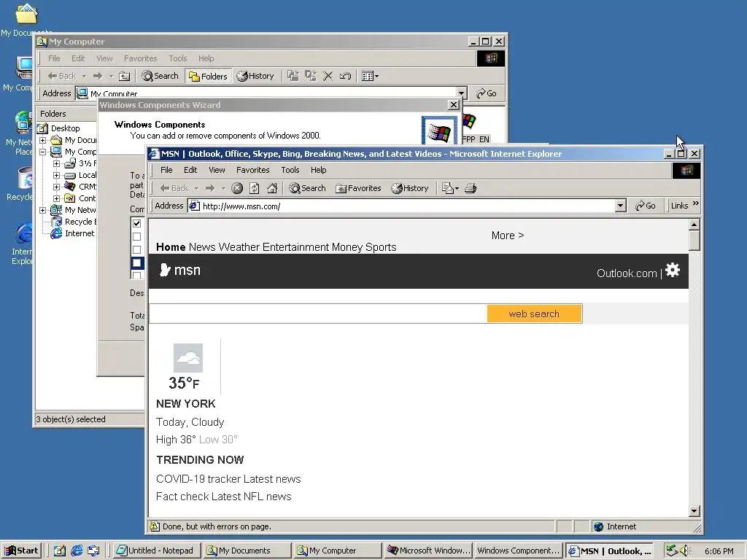Click Go button beside msn.com address
747x560 pixels.
[646, 206]
